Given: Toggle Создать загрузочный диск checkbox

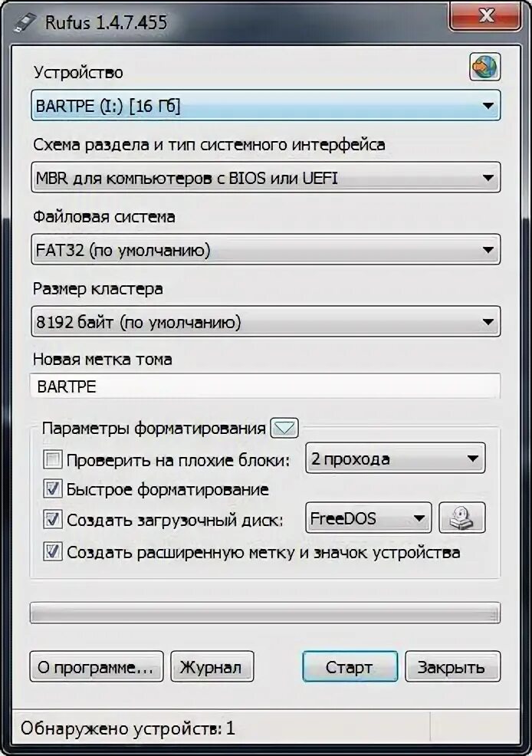Looking at the screenshot, I should (53, 519).
